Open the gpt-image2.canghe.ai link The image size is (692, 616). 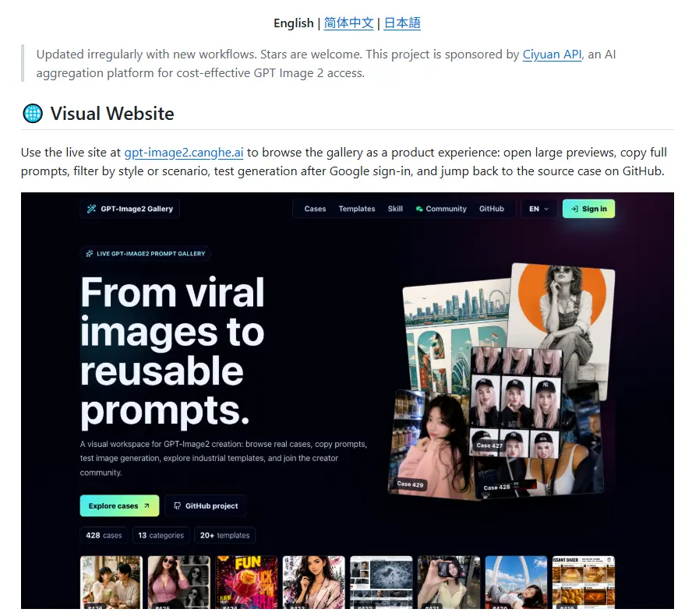pyautogui.click(x=184, y=153)
